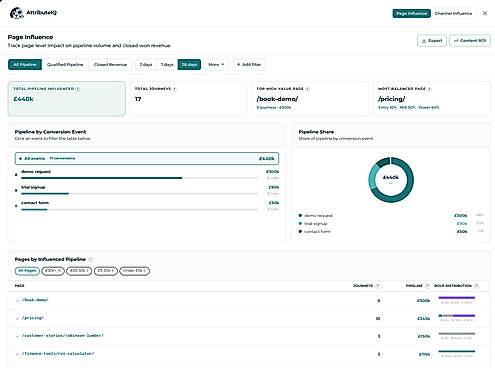495x368 pixels.
Task: Select the Total Pipeline Influenced £440k card
Action: [x=67, y=99]
